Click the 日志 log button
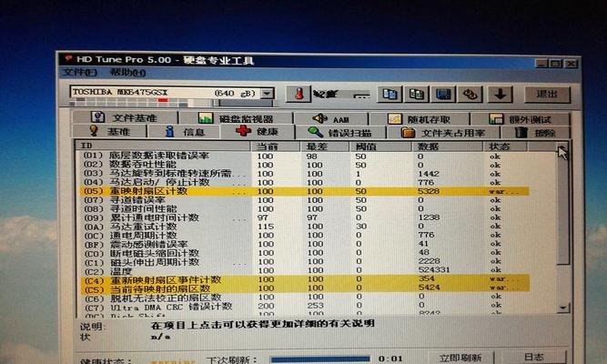 click(x=534, y=357)
